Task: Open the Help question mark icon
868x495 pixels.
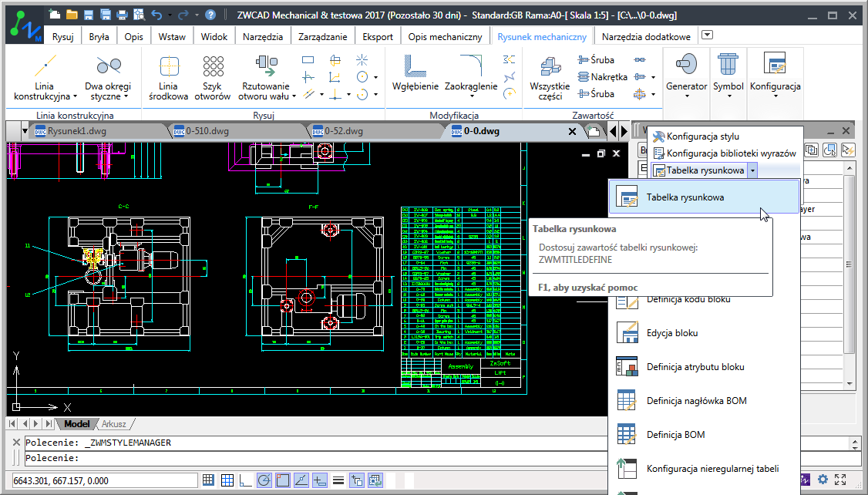Action: tap(210, 15)
